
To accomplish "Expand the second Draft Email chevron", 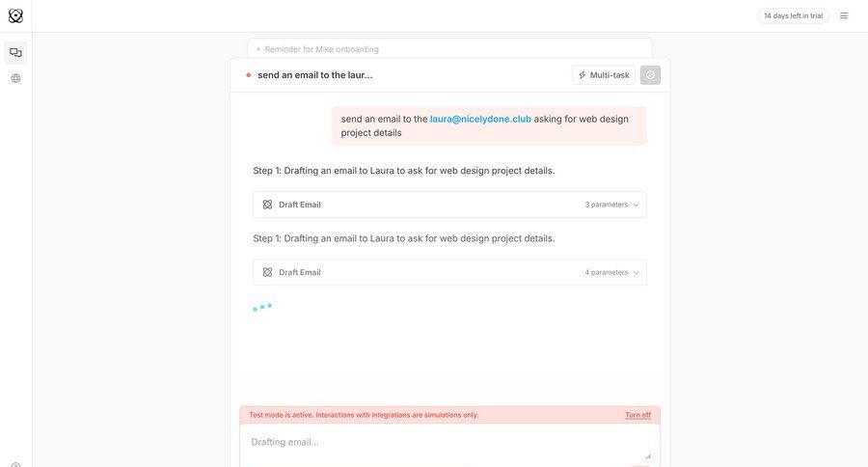I will [636, 272].
